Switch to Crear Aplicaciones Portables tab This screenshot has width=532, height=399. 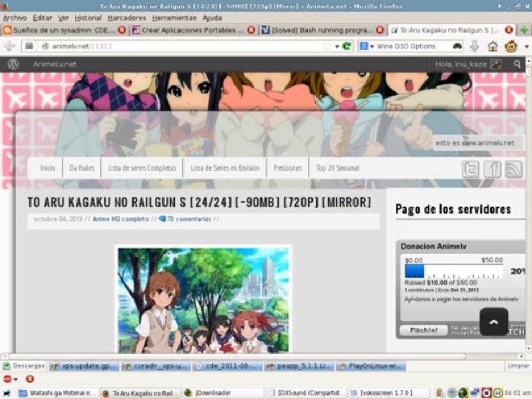click(193, 30)
